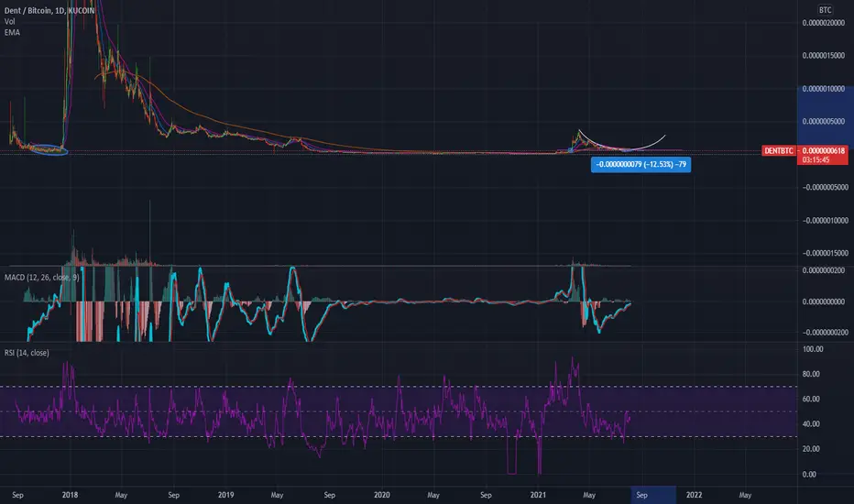Click the 0.0000000200 MACD scale label
Image resolution: width=854 pixels, height=504 pixels.
pyautogui.click(x=824, y=270)
